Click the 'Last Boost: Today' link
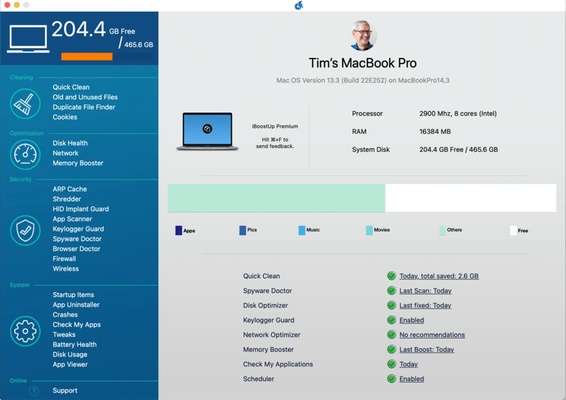 coord(427,349)
